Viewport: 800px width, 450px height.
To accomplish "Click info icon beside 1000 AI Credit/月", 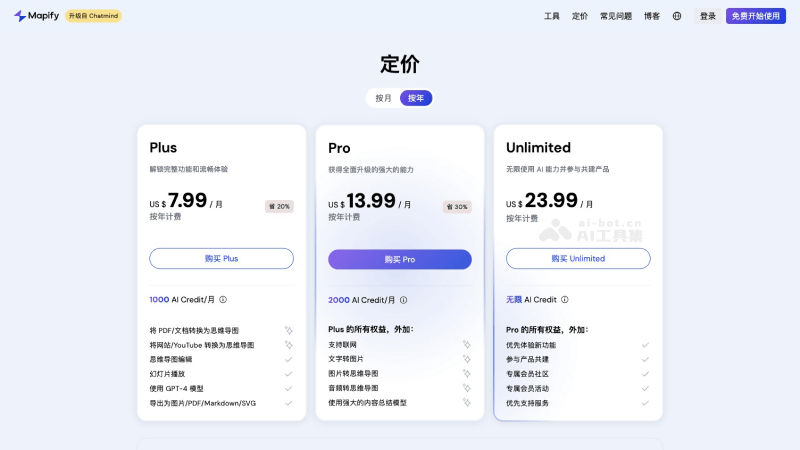I will 223,299.
